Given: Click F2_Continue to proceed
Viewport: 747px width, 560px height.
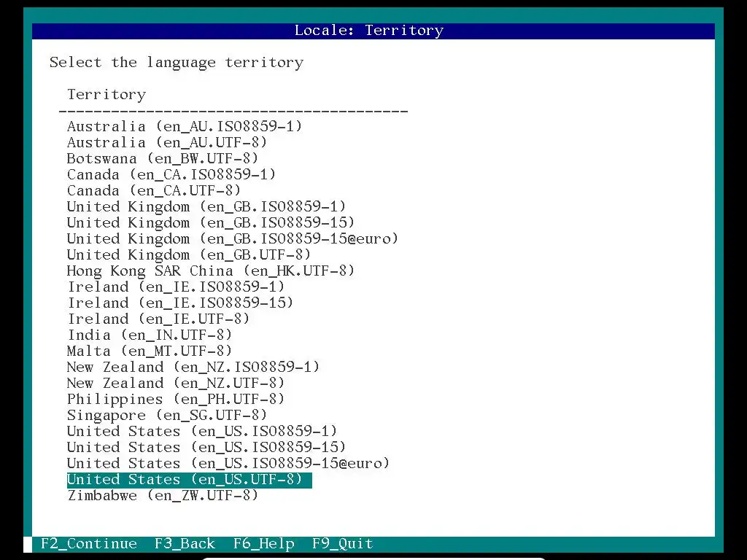Looking at the screenshot, I should pos(89,544).
